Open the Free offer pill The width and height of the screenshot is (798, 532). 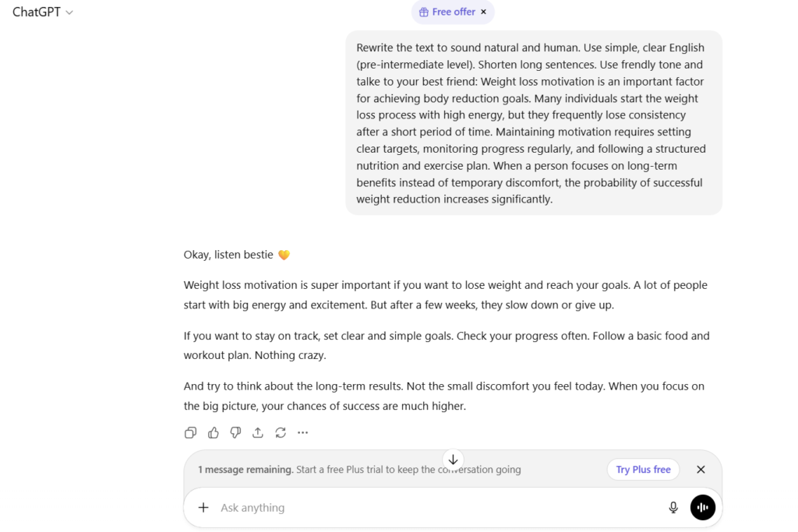point(447,12)
